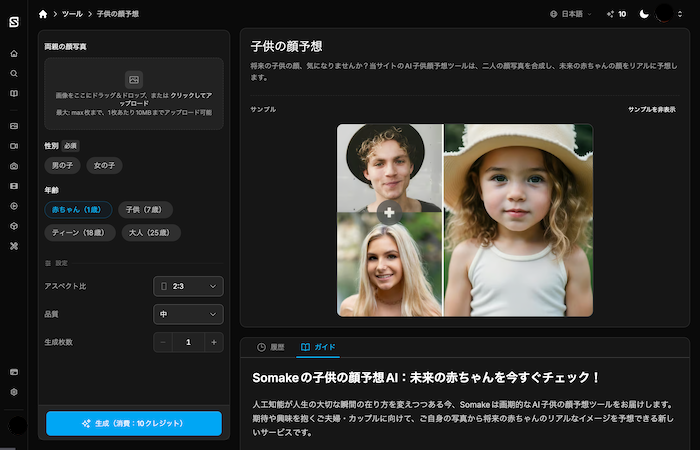Click the breadcrumb home icon
This screenshot has width=700, height=450.
[43, 14]
